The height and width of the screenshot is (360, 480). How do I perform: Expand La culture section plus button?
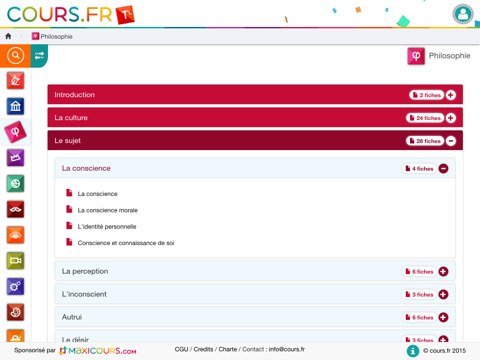click(x=451, y=118)
